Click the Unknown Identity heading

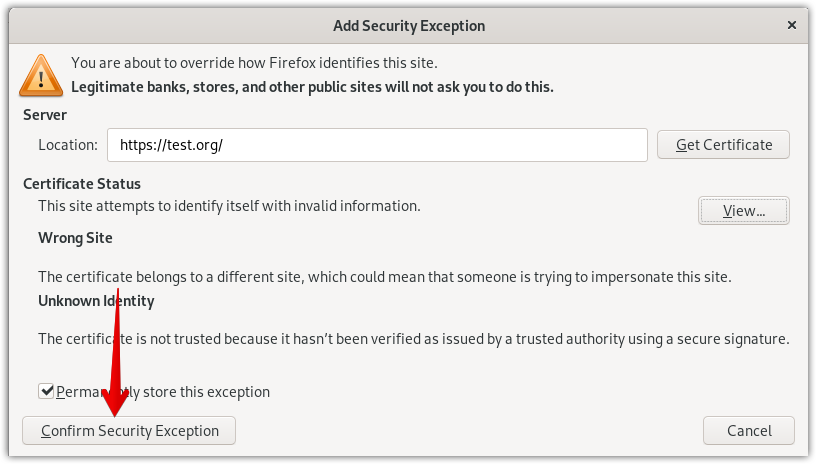[96, 300]
